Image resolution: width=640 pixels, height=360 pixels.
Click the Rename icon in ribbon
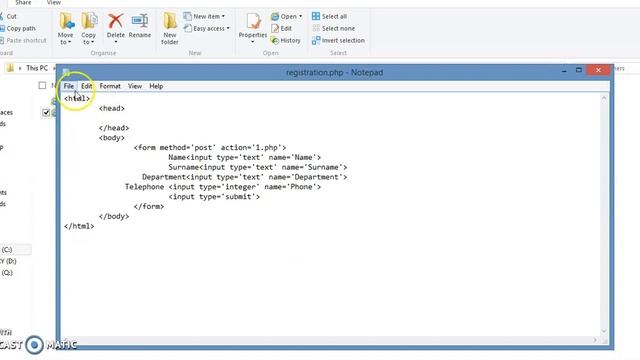click(x=140, y=21)
